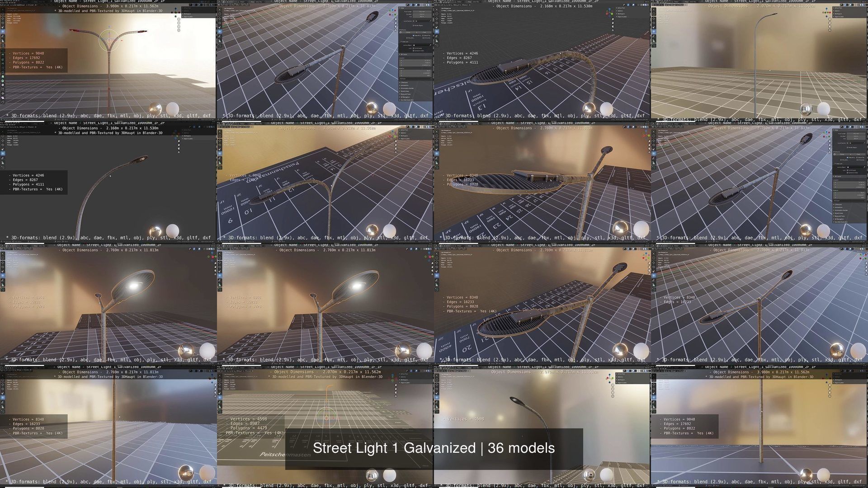
Task: Select Move tool in top-left double-arm lamp viewport
Action: [3, 19]
